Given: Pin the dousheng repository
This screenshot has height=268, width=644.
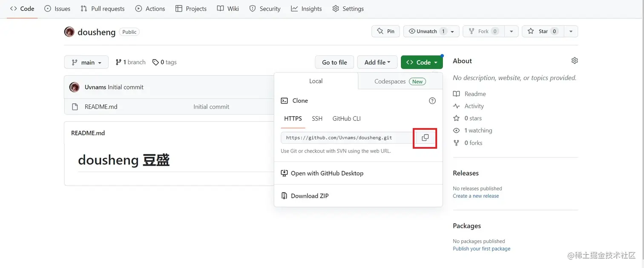Looking at the screenshot, I should coord(386,32).
